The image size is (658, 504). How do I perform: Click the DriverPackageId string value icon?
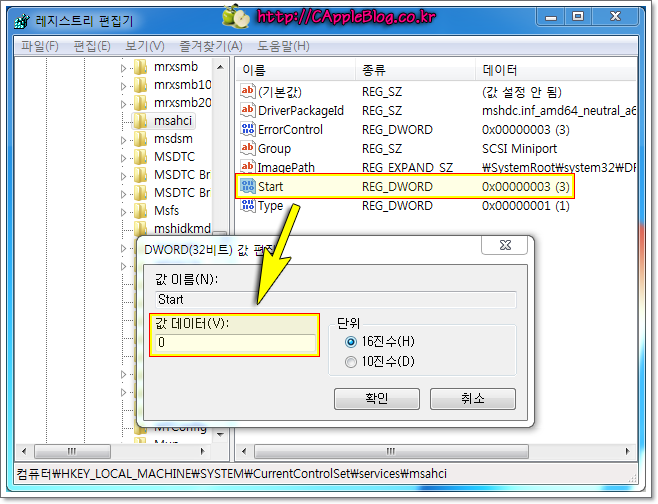pos(248,110)
